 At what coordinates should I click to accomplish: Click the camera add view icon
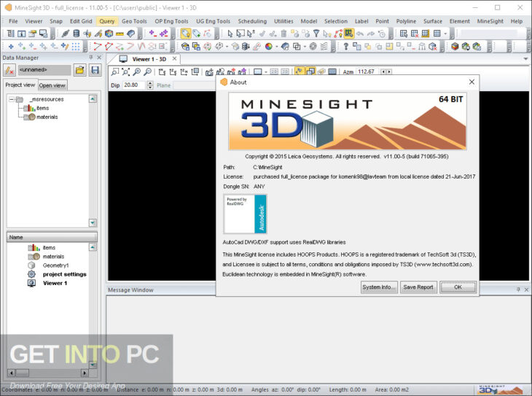209,71
